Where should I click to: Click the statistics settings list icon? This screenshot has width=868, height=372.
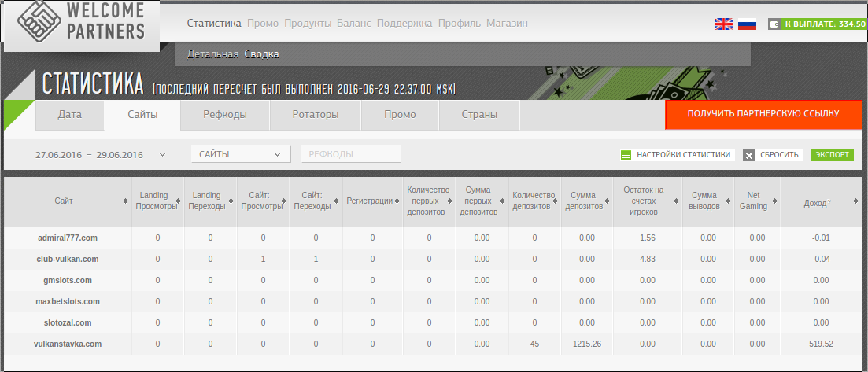click(626, 155)
